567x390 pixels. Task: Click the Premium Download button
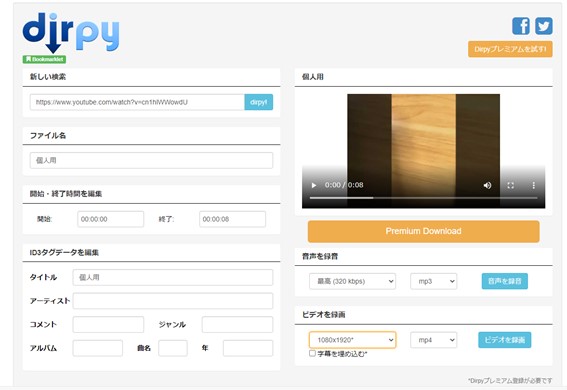point(423,231)
